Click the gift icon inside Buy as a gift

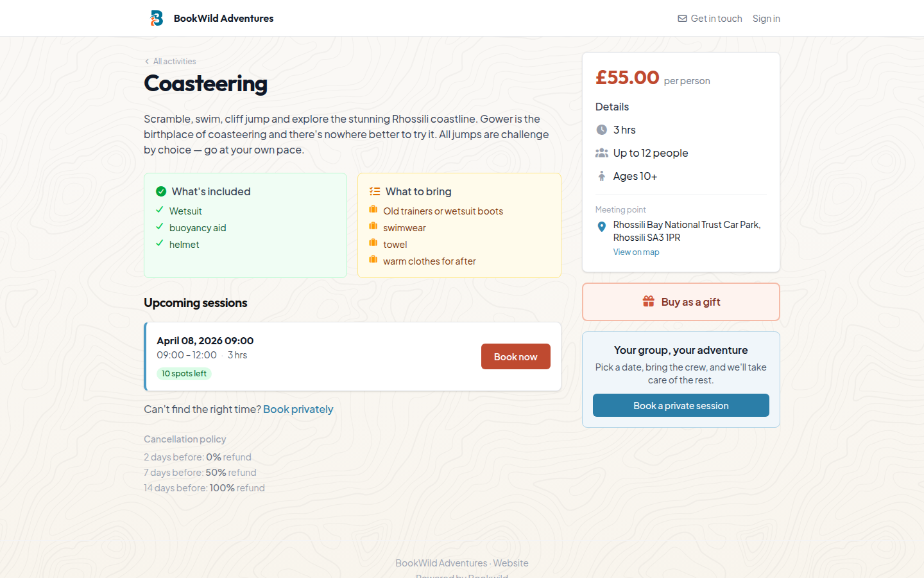tap(648, 301)
